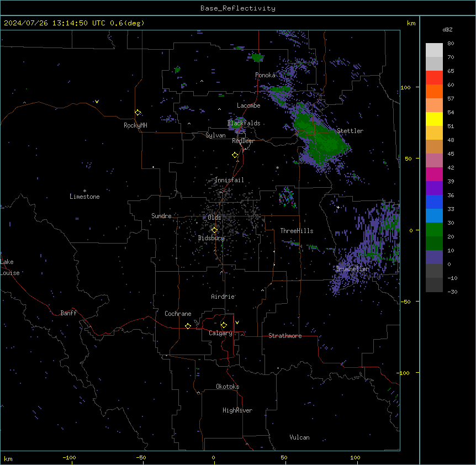This screenshot has height=465, width=476.
Task: Click the Limestone label
Action: (x=84, y=197)
